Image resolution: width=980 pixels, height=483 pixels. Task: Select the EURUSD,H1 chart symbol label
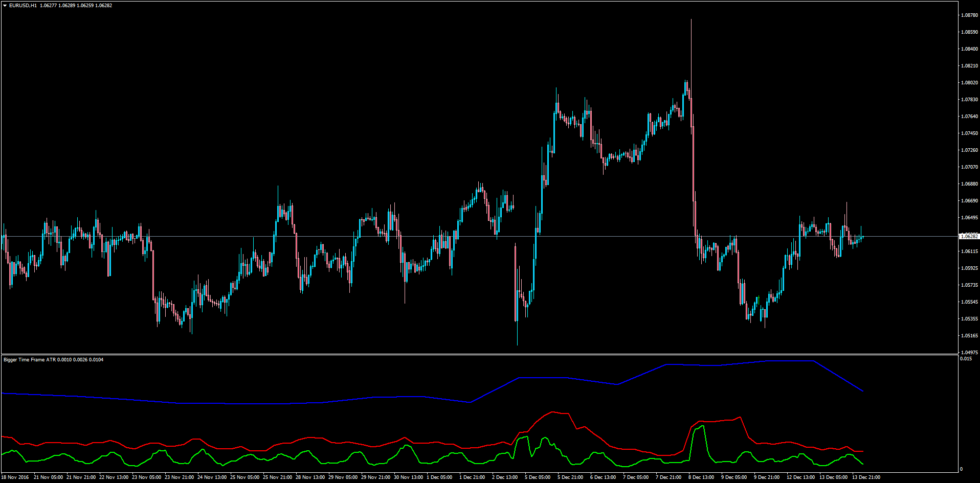[23, 6]
